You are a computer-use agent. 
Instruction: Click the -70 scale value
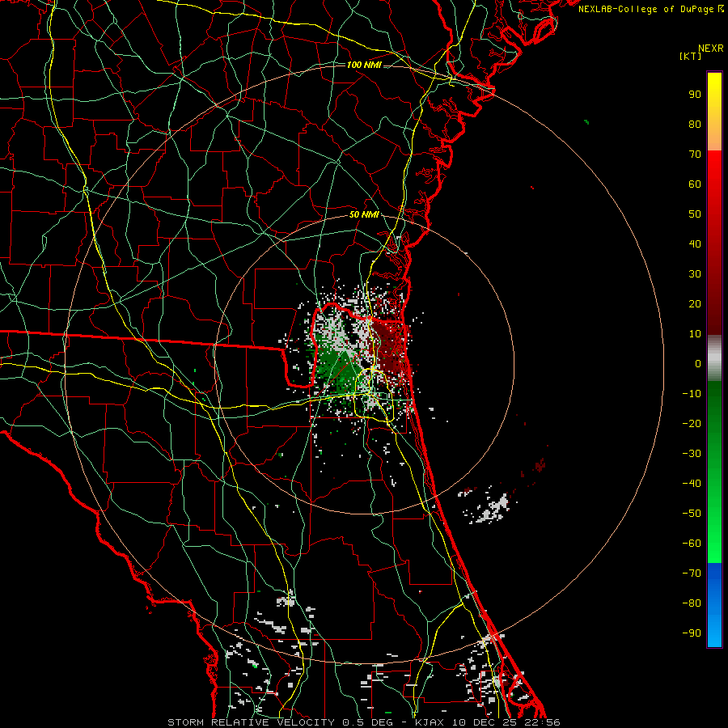[692, 574]
